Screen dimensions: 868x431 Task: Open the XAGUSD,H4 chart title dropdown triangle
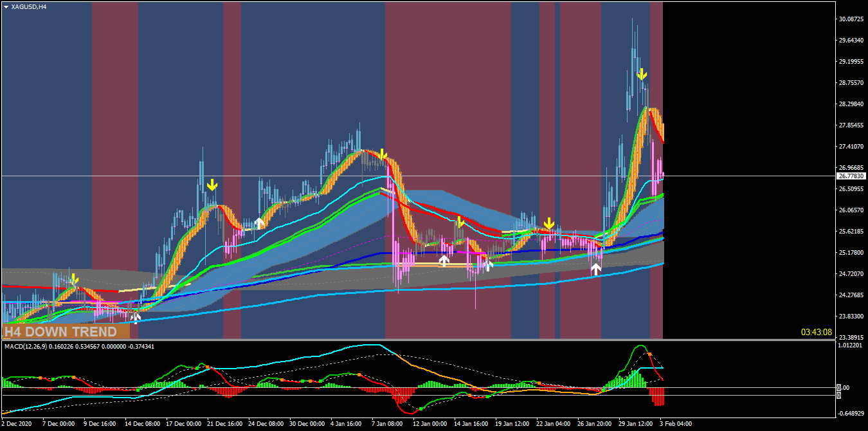tap(6, 6)
